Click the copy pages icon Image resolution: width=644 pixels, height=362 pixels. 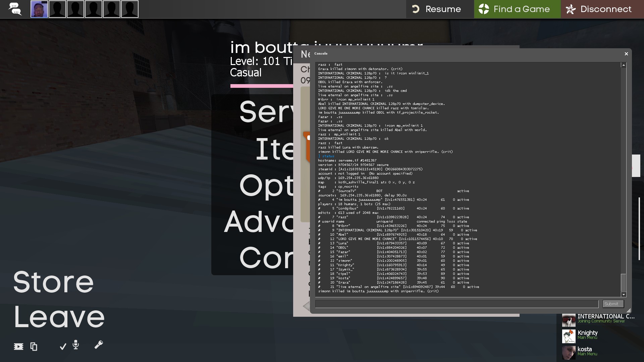tap(34, 346)
